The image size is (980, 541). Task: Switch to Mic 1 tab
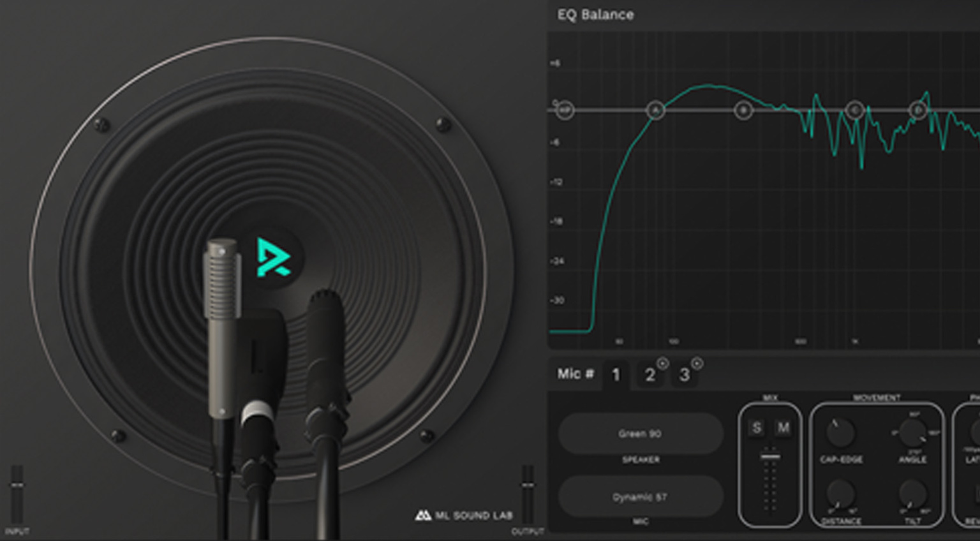616,374
